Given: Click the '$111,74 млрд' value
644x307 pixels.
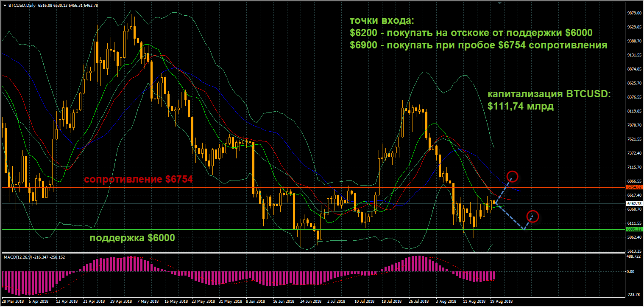Looking at the screenshot, I should coord(521,107).
